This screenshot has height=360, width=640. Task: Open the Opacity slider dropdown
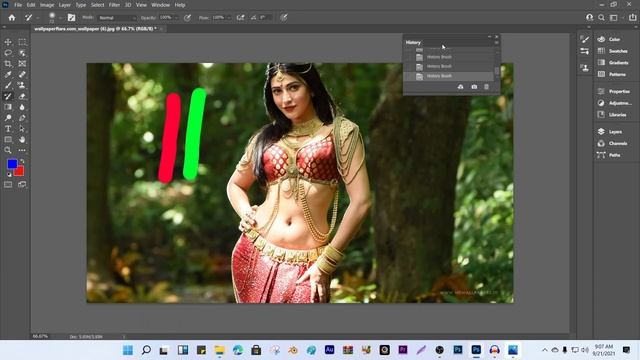pos(176,18)
